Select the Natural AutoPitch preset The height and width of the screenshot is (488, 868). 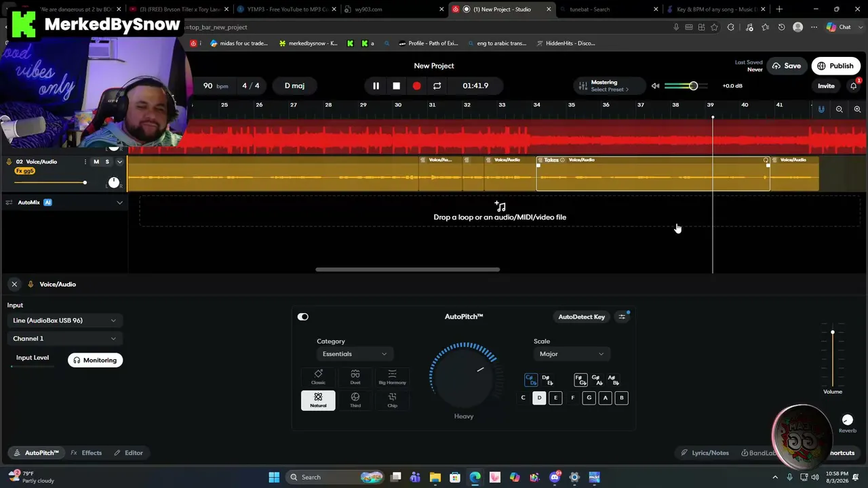(x=318, y=401)
